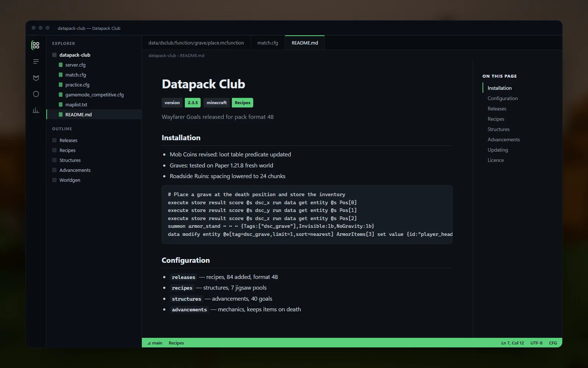Select README.md in the file tree
The height and width of the screenshot is (368, 588).
(x=94, y=114)
